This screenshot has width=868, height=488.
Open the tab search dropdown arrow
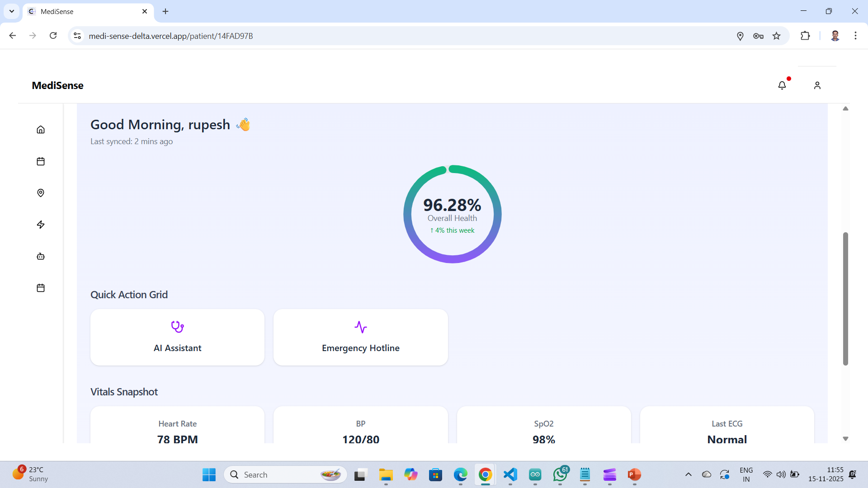click(11, 11)
